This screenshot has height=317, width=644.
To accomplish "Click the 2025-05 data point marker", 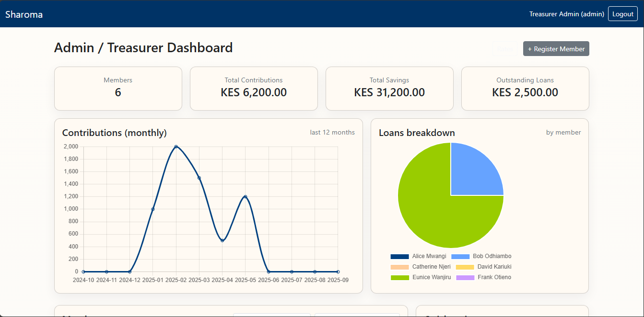I will pos(245,197).
